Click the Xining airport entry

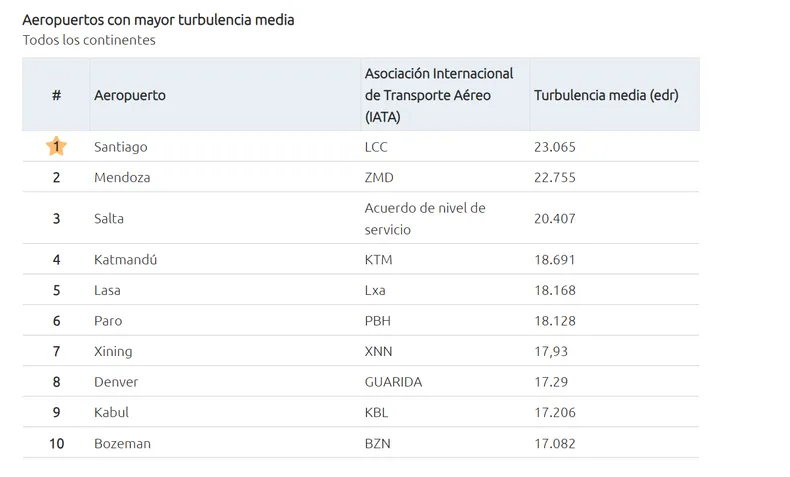113,352
